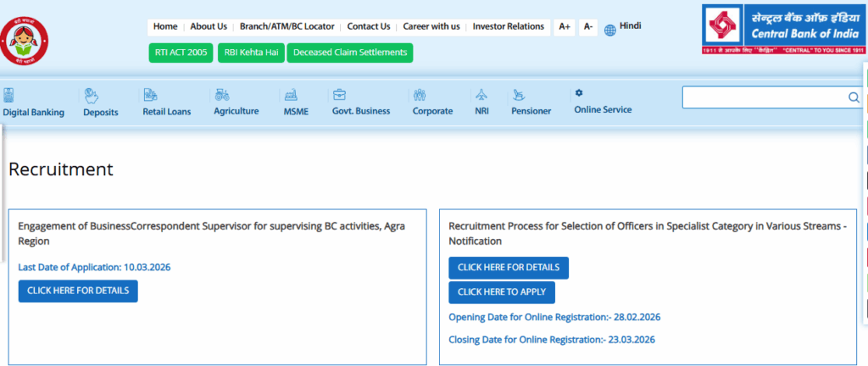Click the NRI airplane icon
The image size is (868, 366).
tap(482, 94)
